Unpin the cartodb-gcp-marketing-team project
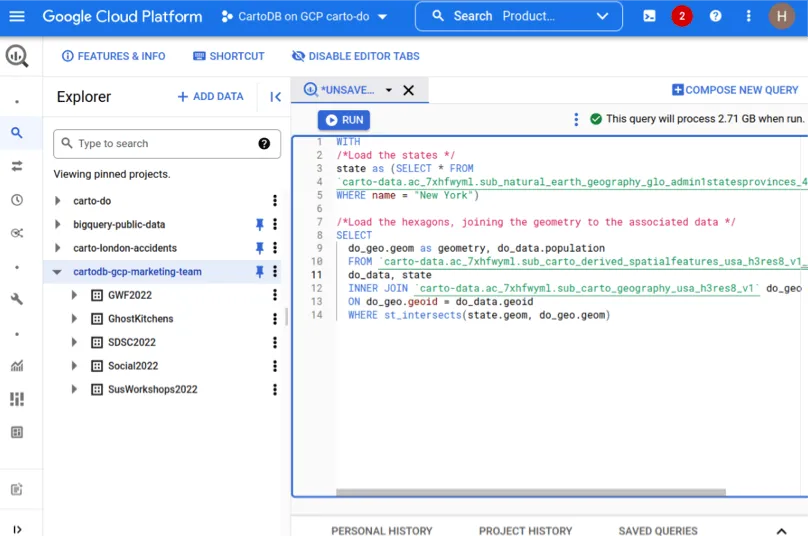 click(260, 272)
